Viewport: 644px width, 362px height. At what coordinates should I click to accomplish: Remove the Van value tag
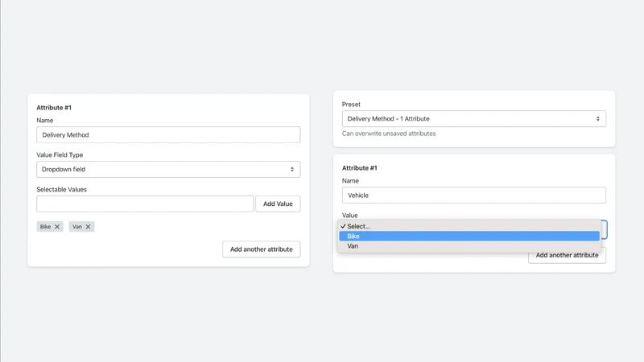pos(88,227)
